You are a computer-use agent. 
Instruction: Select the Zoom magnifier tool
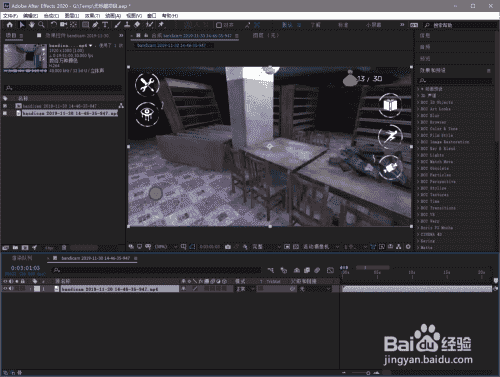click(x=41, y=25)
